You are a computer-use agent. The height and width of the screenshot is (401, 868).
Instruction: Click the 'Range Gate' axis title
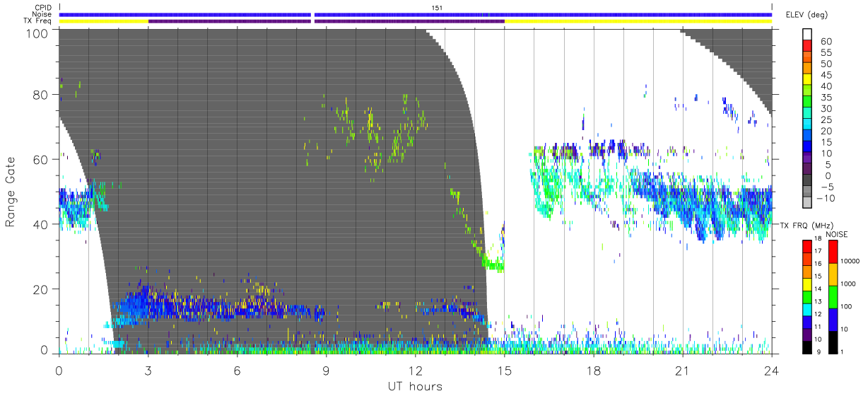11,192
